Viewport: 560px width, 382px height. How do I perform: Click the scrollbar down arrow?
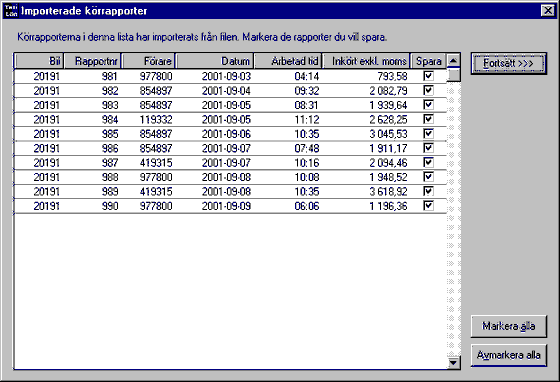tap(453, 363)
